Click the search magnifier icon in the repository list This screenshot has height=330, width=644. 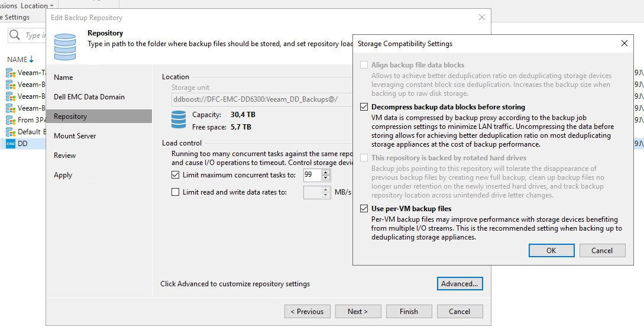[14, 35]
